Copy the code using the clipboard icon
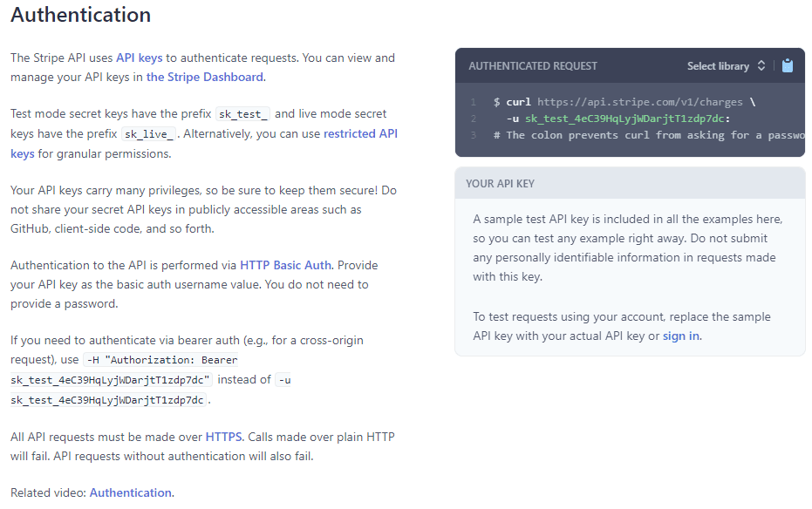812x509 pixels. (788, 65)
